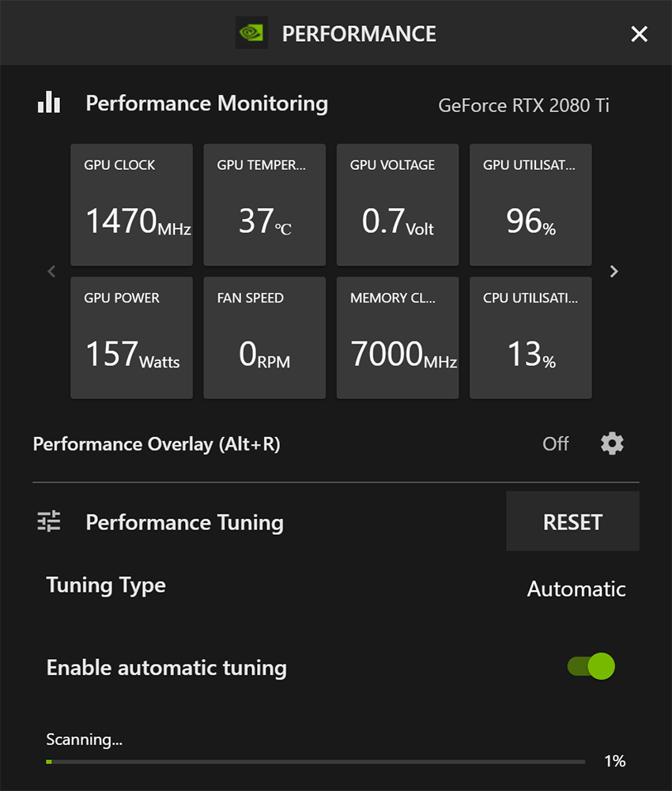This screenshot has height=791, width=672.
Task: Click the GPU Voltage tile
Action: (x=398, y=205)
